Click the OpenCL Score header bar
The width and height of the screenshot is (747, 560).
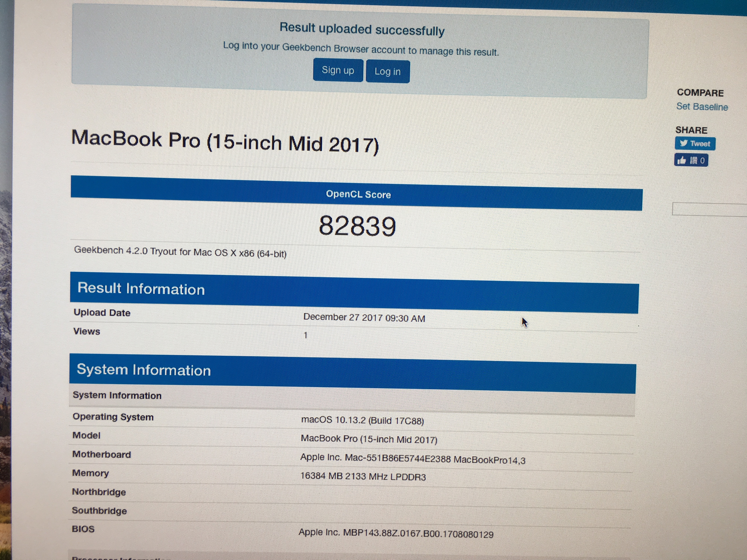[357, 193]
